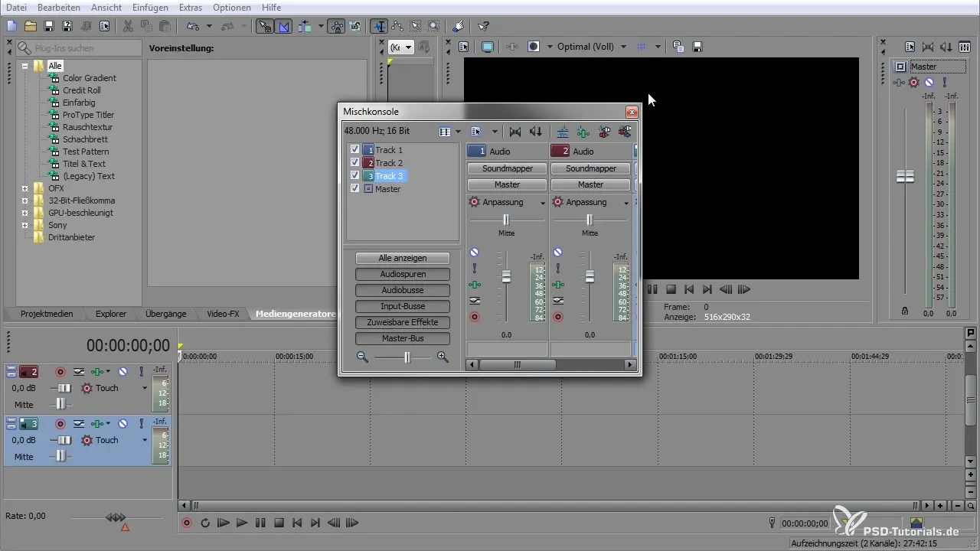Open Anpassung dropdown arrow on channel 1
Image resolution: width=980 pixels, height=551 pixels.
(x=543, y=203)
